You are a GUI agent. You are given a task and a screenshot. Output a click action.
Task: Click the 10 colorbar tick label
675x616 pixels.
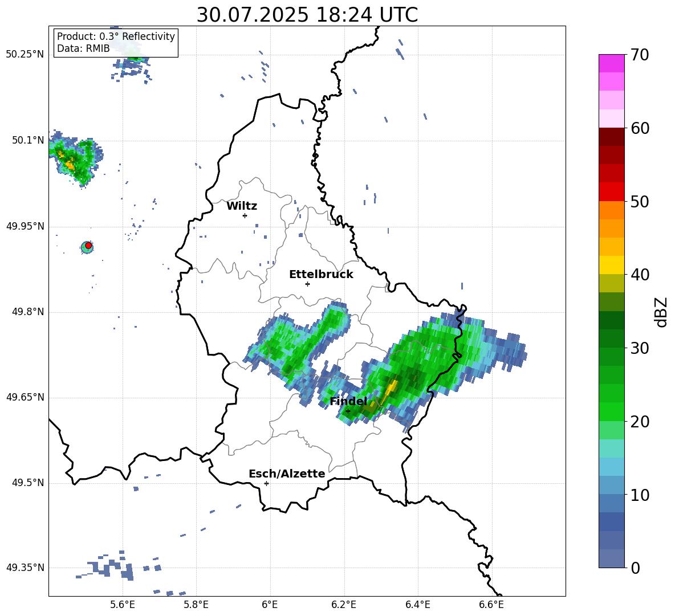pyautogui.click(x=639, y=495)
